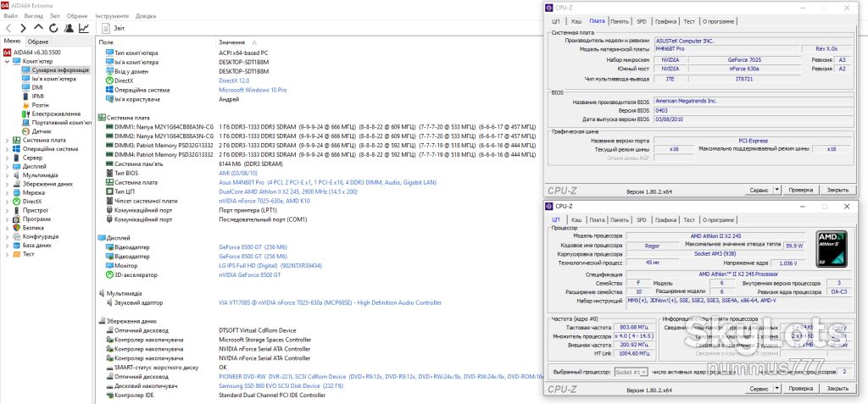The height and width of the screenshot is (404, 868).
Task: Click the Програми icon in the tree
Action: click(x=17, y=219)
